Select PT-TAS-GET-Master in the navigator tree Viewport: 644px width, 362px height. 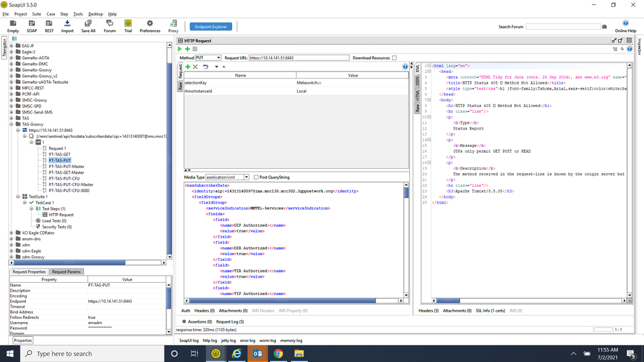click(x=66, y=173)
